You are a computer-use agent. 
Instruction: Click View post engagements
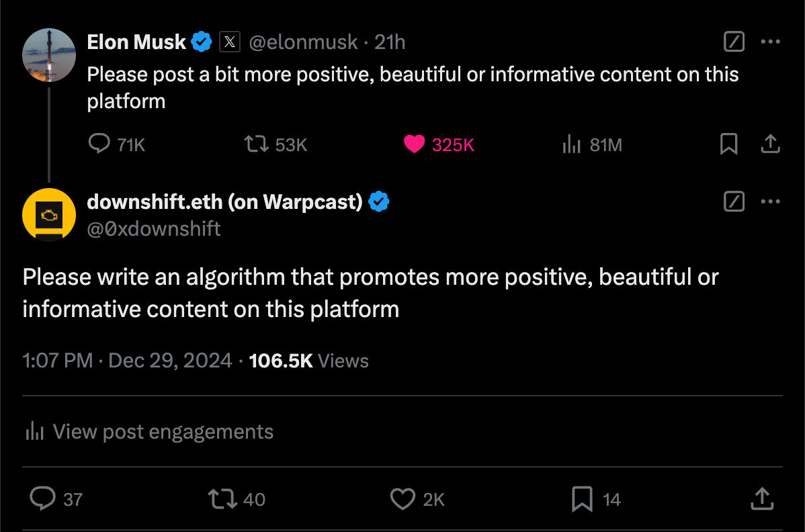pyautogui.click(x=149, y=431)
